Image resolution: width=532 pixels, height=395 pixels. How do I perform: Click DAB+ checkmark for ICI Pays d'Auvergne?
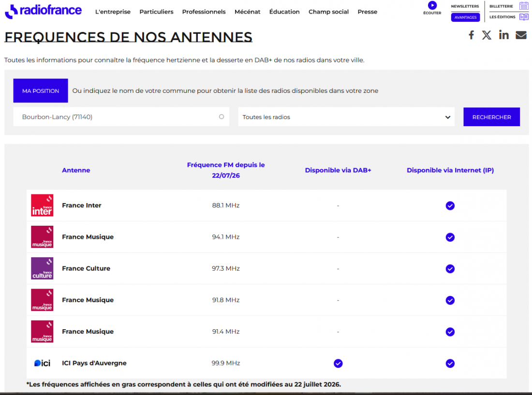point(338,363)
